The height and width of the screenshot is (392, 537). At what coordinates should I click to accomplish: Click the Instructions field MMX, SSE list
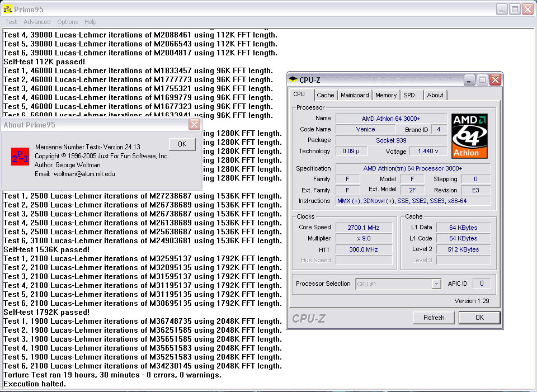[x=413, y=201]
